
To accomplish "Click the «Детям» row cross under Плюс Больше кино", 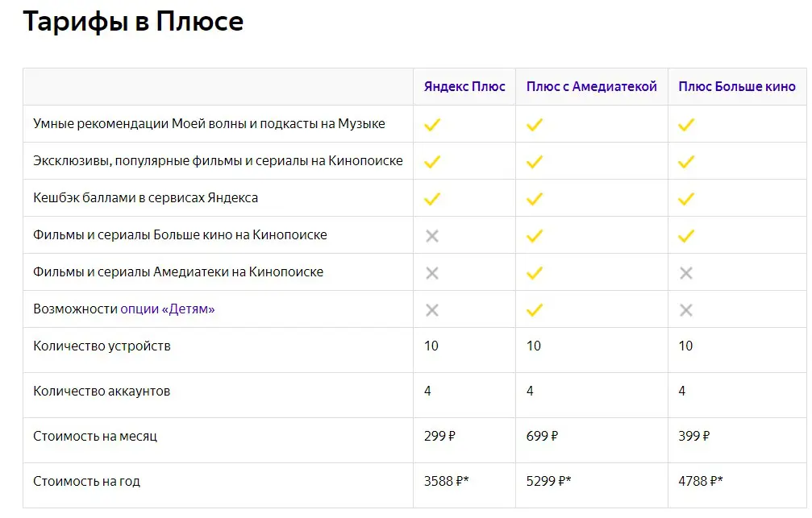I will (686, 310).
